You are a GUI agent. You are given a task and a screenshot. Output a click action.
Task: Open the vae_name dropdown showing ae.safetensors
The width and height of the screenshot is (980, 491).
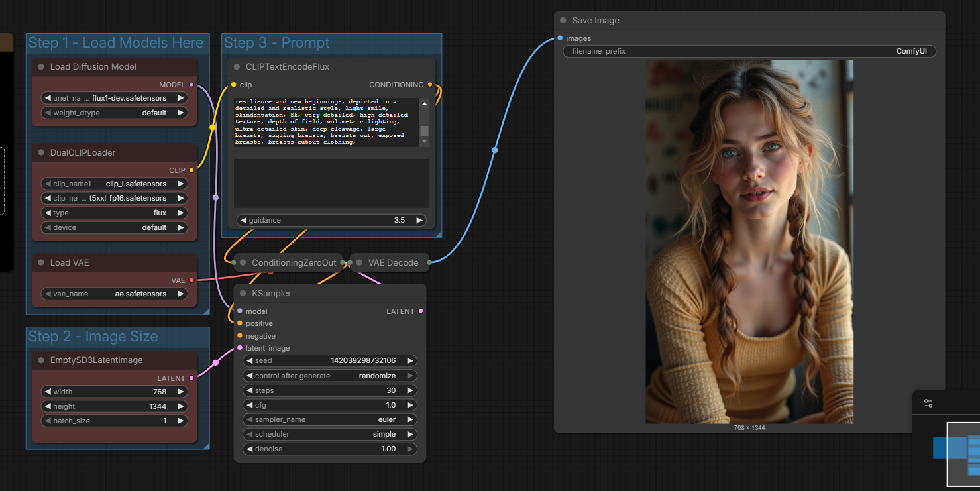(114, 294)
